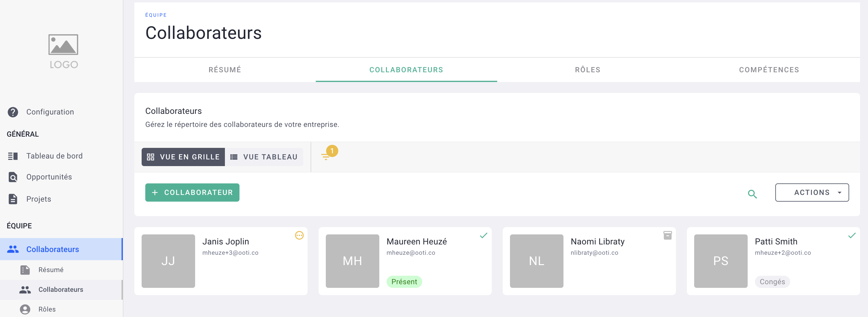The image size is (868, 317).
Task: Open Résumé sub-item in Équipe section
Action: click(61, 270)
